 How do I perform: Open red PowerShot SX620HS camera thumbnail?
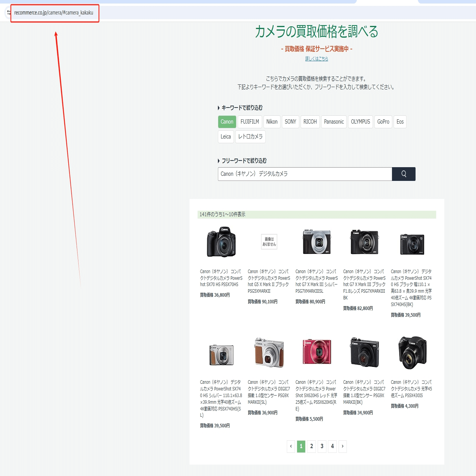[317, 352]
